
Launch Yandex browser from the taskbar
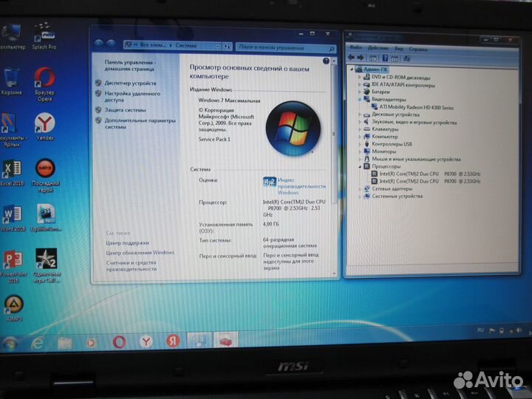(x=146, y=341)
